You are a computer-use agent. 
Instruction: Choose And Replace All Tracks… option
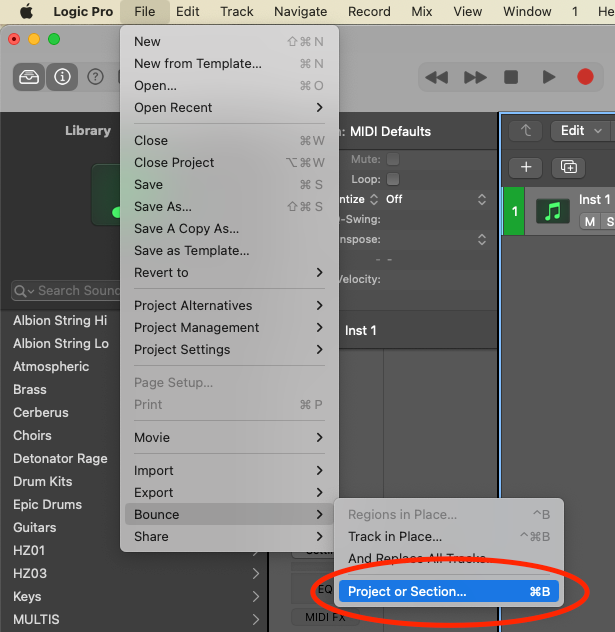449,558
